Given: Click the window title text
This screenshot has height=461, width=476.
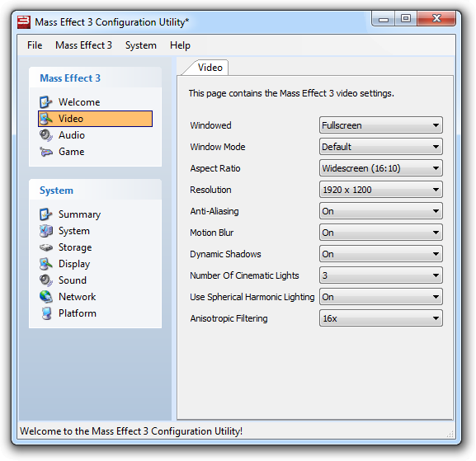Looking at the screenshot, I should coord(111,21).
